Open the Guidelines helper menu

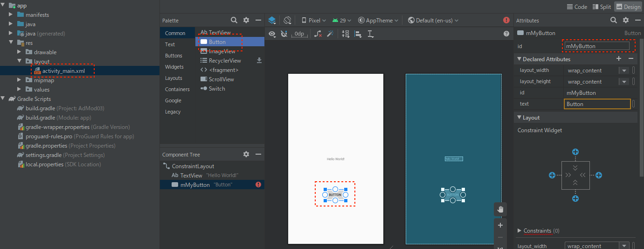coord(371,34)
